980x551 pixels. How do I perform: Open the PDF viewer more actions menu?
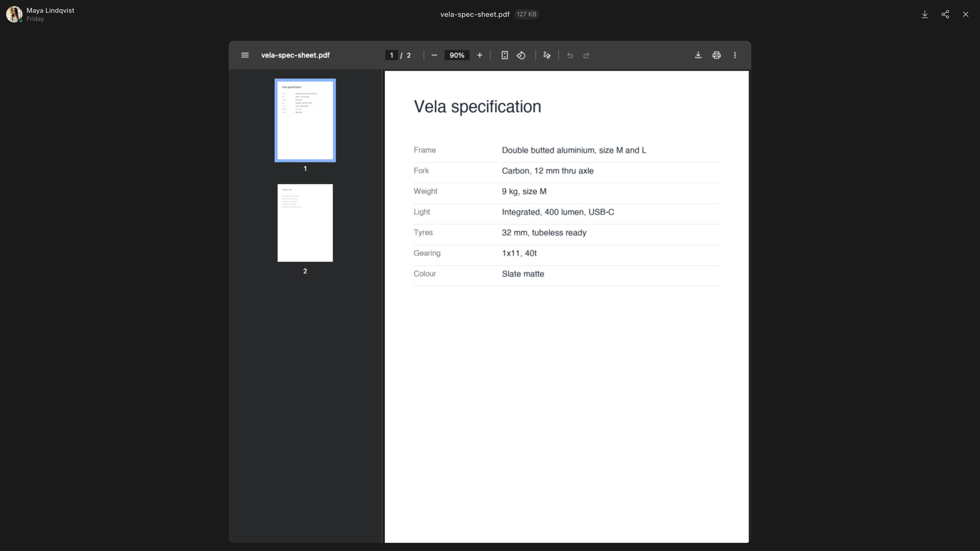click(735, 55)
